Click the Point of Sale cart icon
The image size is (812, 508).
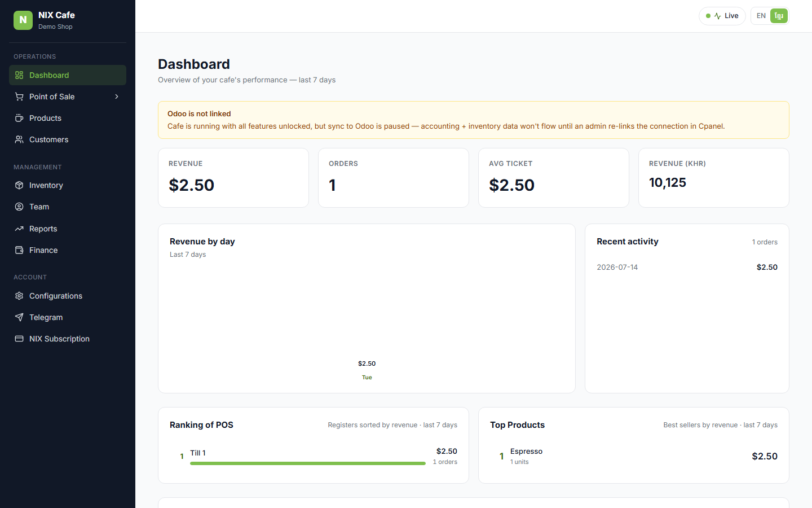point(19,97)
